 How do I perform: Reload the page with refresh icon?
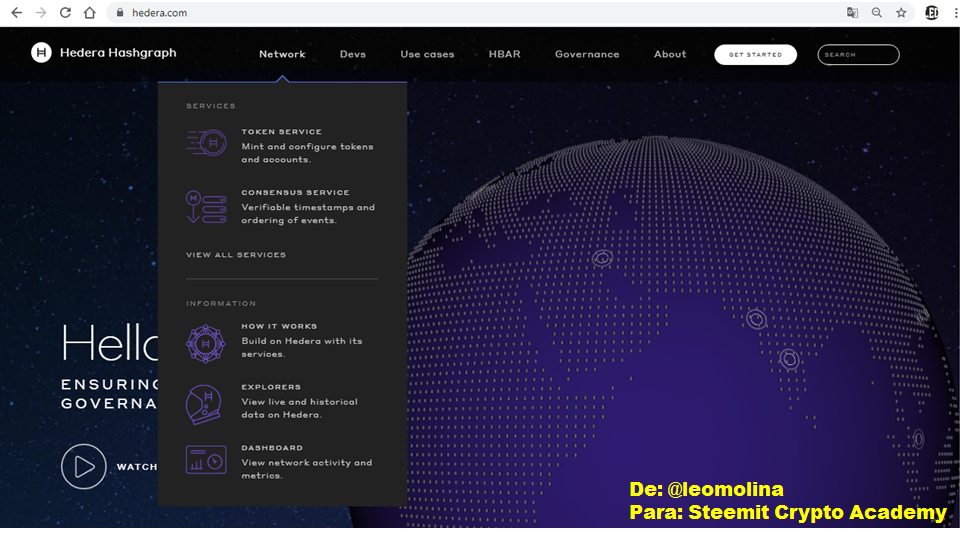(65, 12)
